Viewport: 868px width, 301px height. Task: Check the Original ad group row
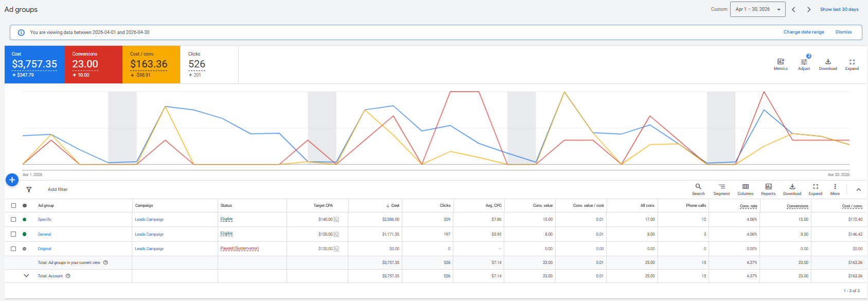[x=13, y=249]
